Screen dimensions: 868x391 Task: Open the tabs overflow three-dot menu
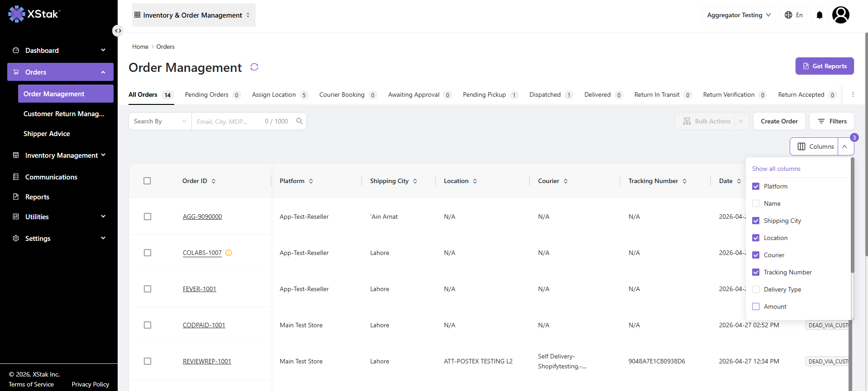(x=853, y=94)
